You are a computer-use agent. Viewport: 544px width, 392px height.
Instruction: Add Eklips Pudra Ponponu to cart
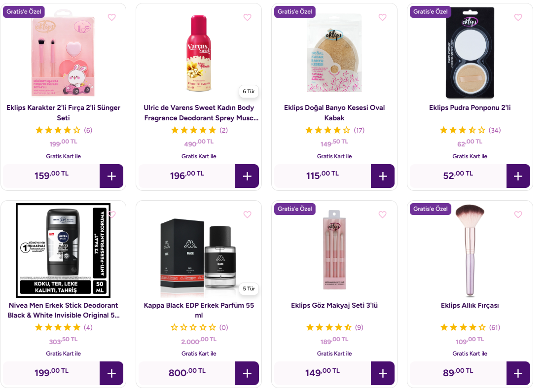coord(518,176)
